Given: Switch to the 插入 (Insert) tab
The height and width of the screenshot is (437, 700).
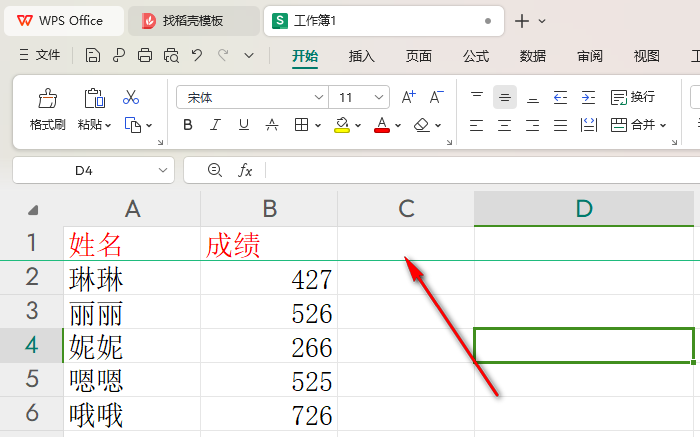Looking at the screenshot, I should click(362, 56).
